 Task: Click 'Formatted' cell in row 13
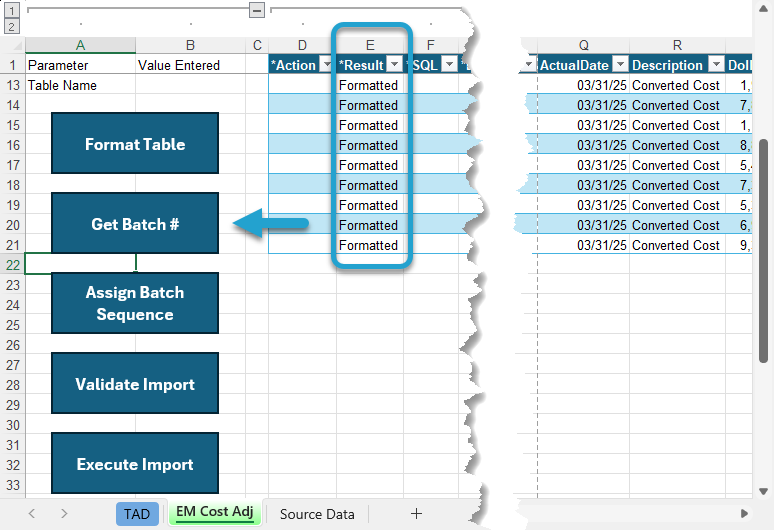pyautogui.click(x=370, y=85)
